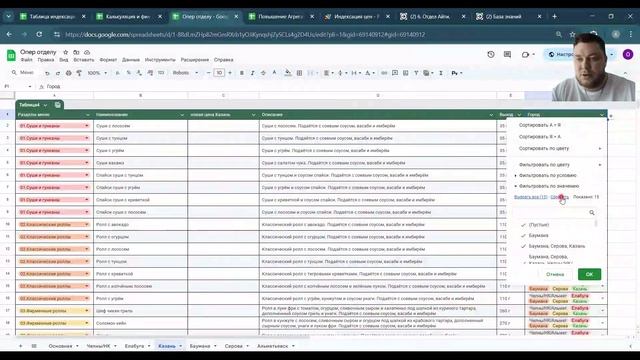Decrease the font size with minus
Screen dimensions: 640x360
click(x=209, y=73)
